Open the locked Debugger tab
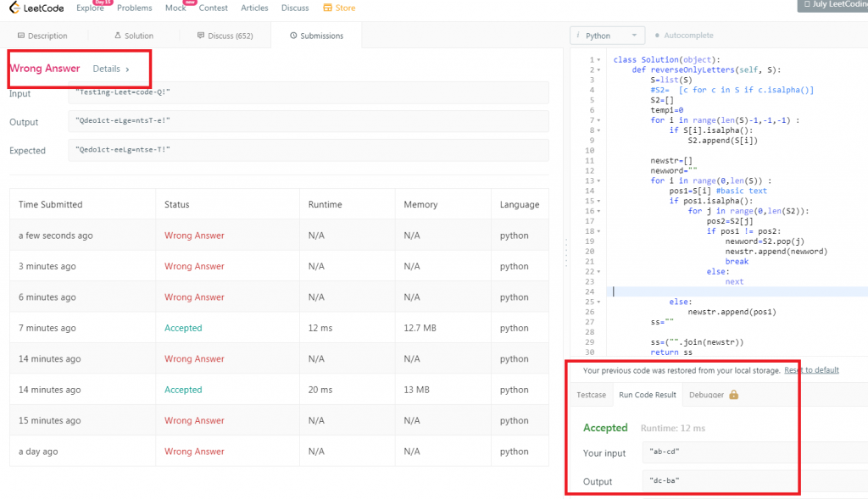 coord(714,395)
